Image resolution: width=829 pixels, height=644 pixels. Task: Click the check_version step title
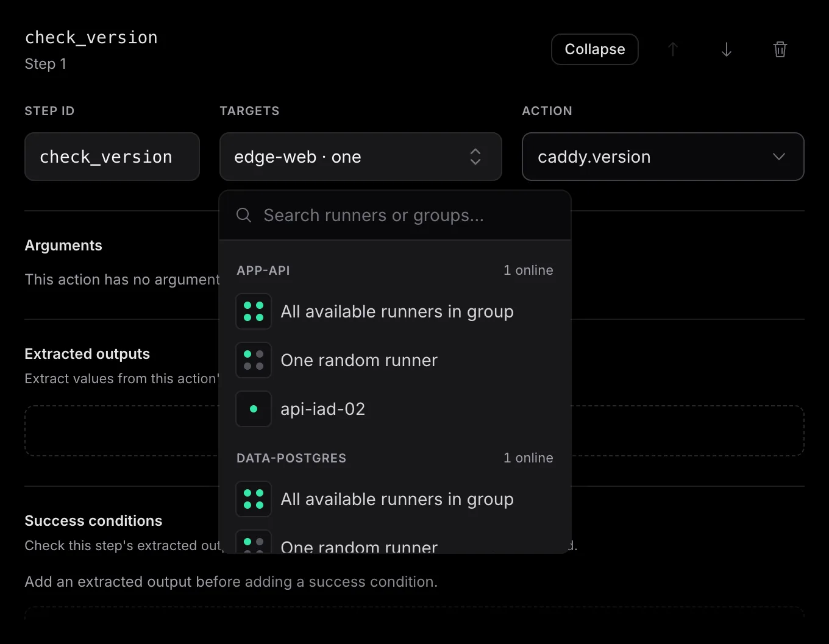[91, 38]
